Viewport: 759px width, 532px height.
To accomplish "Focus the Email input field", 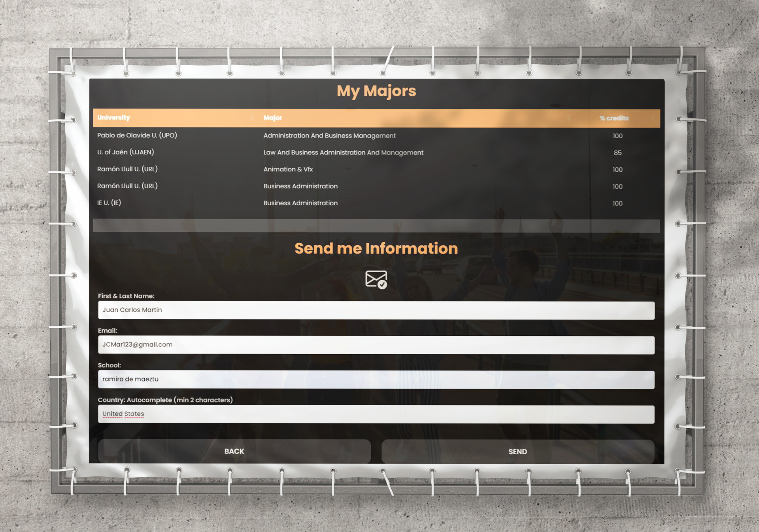I will coord(376,345).
